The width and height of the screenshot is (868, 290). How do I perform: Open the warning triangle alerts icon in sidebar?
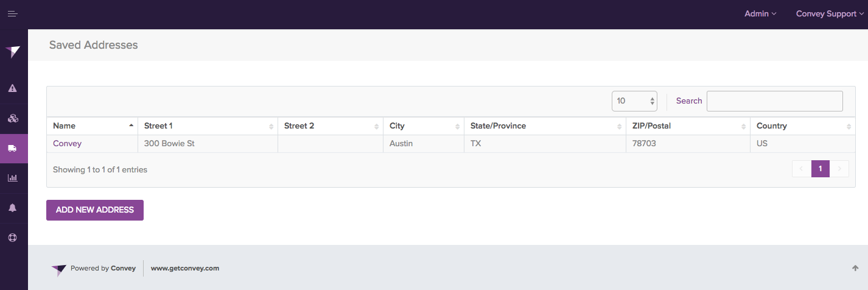coord(13,88)
